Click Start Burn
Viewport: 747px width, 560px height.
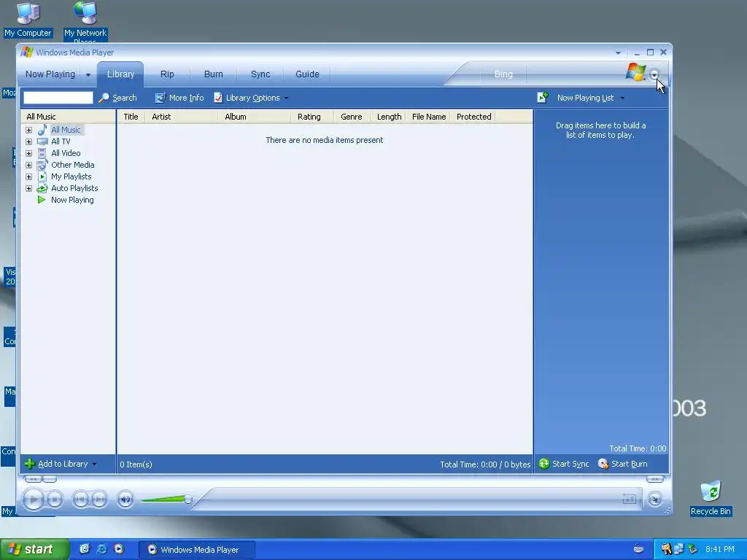(623, 464)
